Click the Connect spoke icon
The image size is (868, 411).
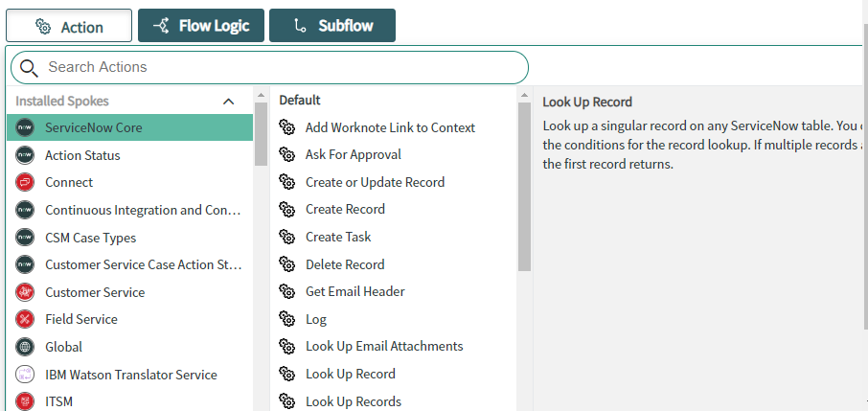25,182
